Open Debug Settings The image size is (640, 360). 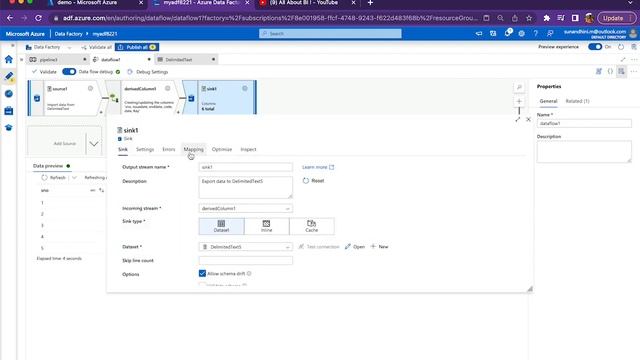click(148, 72)
